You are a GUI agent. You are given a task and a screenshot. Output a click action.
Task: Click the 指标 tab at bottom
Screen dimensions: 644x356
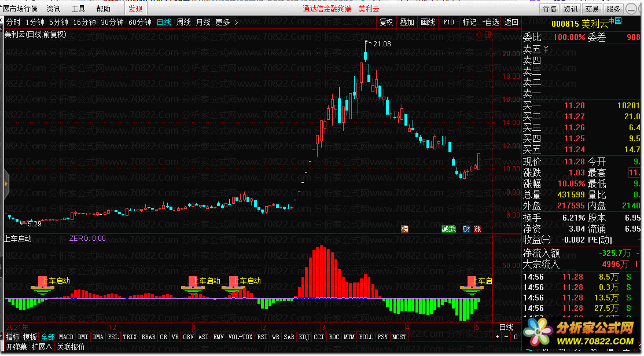click(x=12, y=337)
